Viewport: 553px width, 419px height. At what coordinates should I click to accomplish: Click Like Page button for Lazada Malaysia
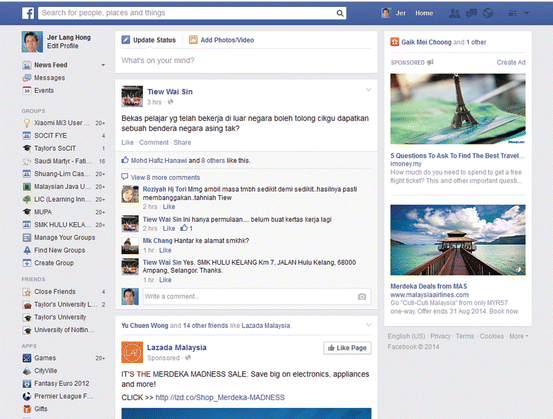[x=347, y=348]
